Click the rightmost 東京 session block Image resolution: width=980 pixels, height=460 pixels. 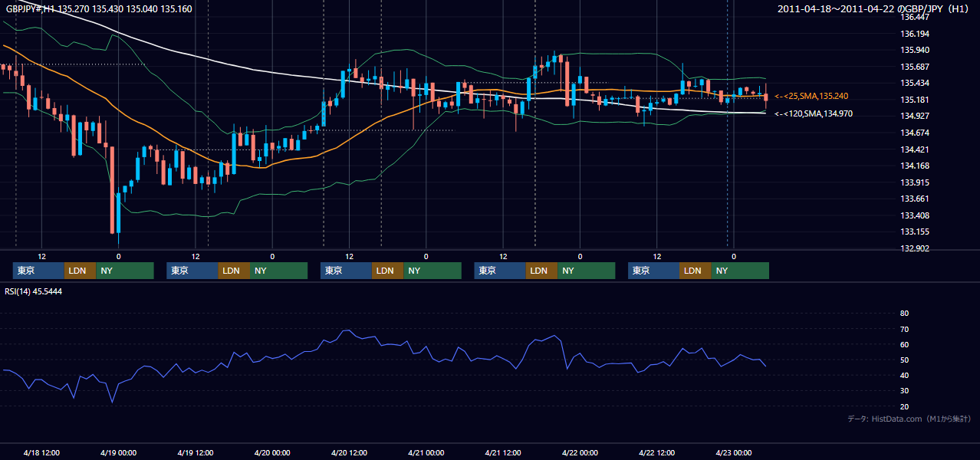tap(653, 271)
